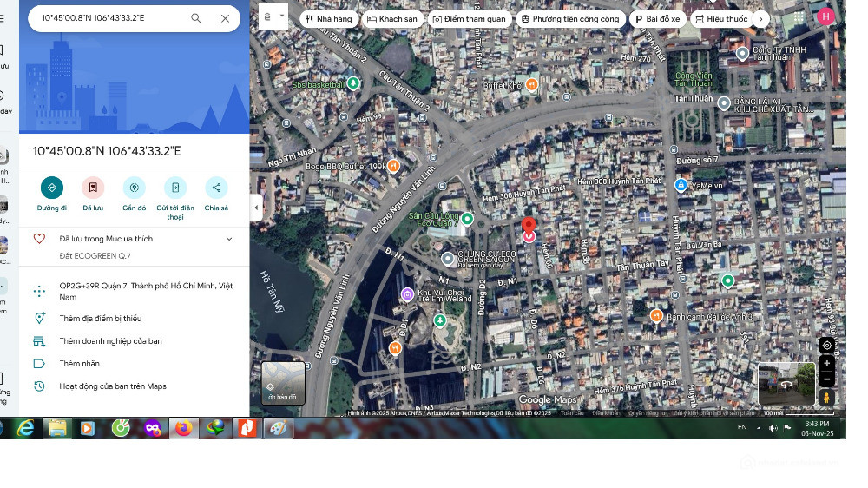Clear the coordinates search with X

[225, 18]
